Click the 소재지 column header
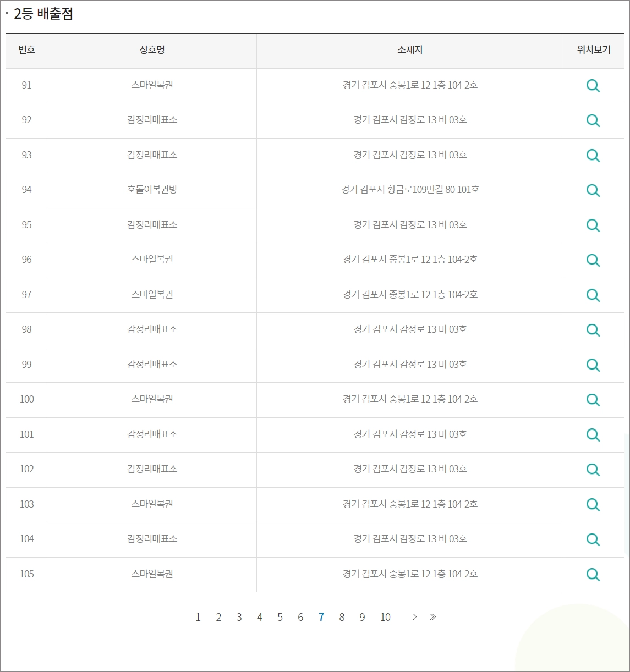 pyautogui.click(x=409, y=50)
